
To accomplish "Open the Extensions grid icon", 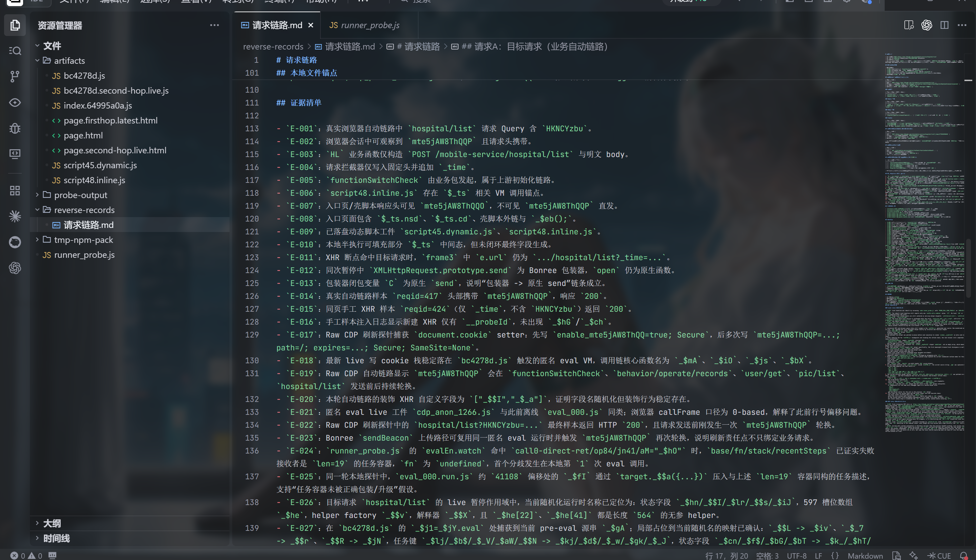I will coord(15,190).
